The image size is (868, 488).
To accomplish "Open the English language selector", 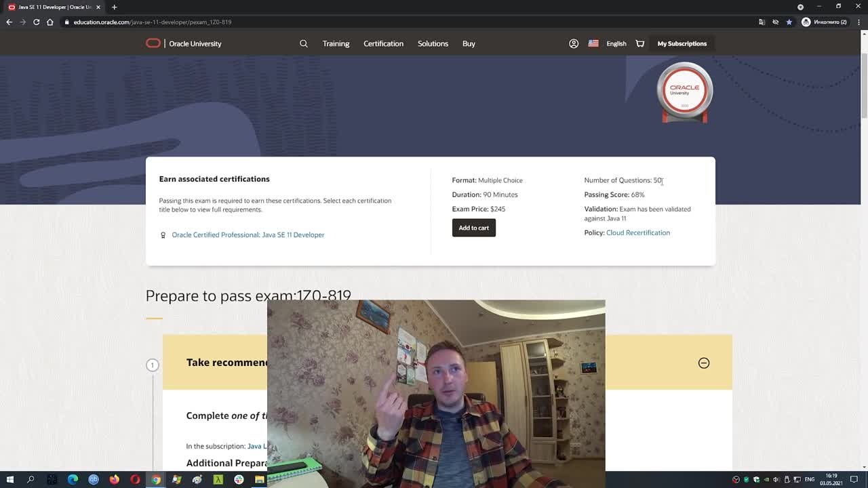I will tap(608, 43).
